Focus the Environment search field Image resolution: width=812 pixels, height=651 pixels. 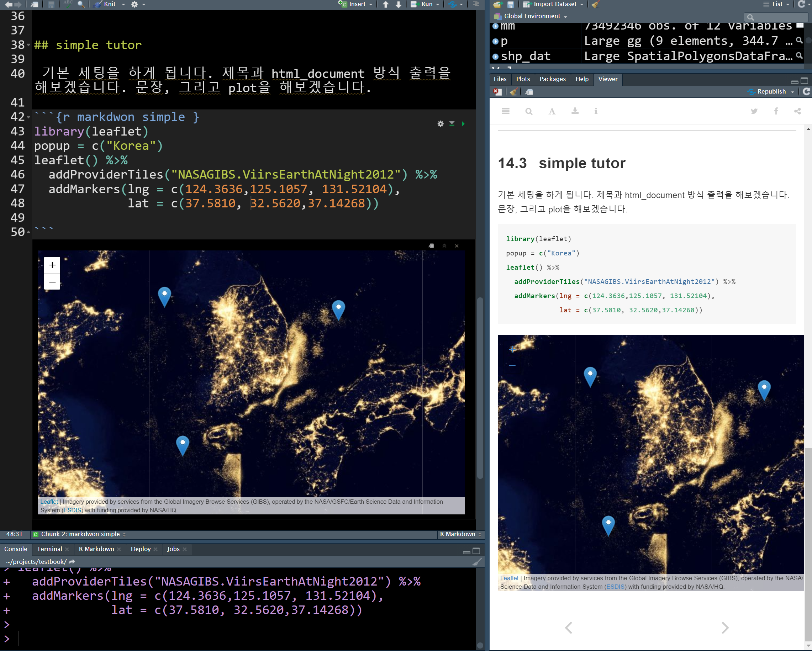(x=776, y=17)
